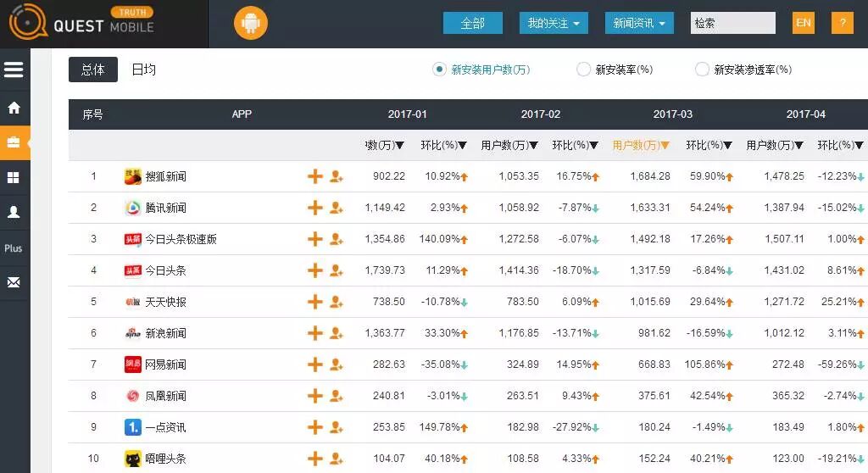Click the QuestMobile logo

pyautogui.click(x=82, y=22)
